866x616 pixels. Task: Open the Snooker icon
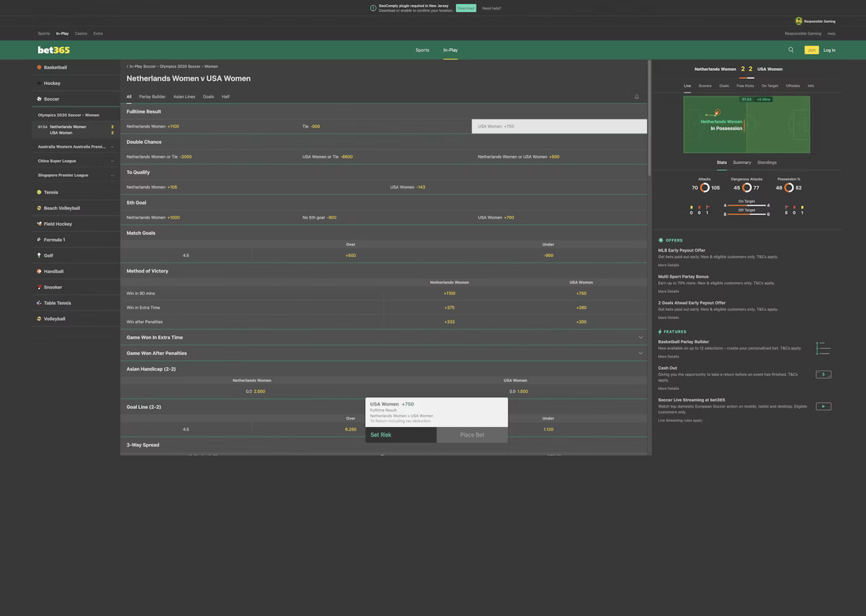coord(39,287)
